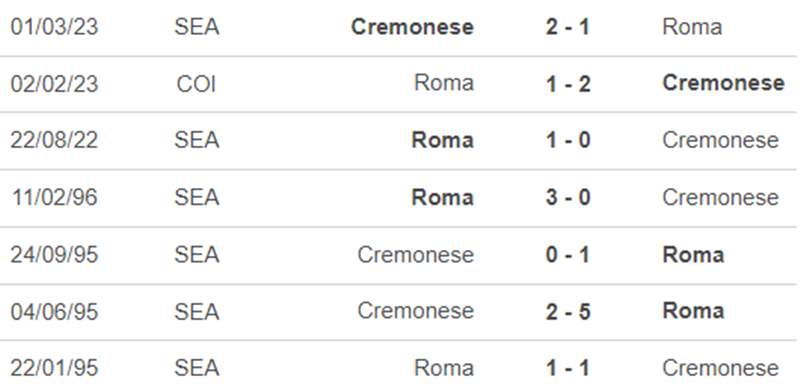Viewport: 800px width, 391px height.
Task: Select bold Roma in the 22/08/22 row
Action: click(x=442, y=140)
